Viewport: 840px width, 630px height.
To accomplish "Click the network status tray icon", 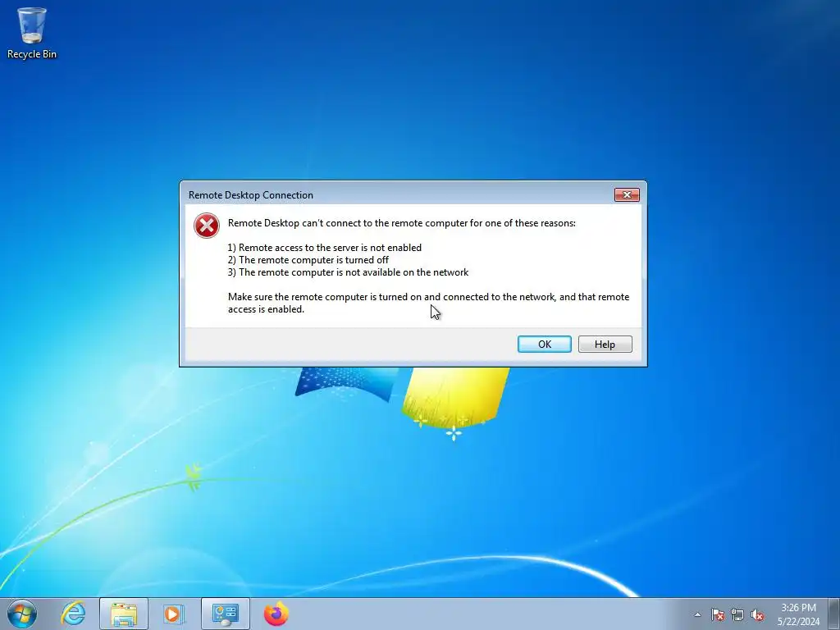I will click(x=737, y=614).
